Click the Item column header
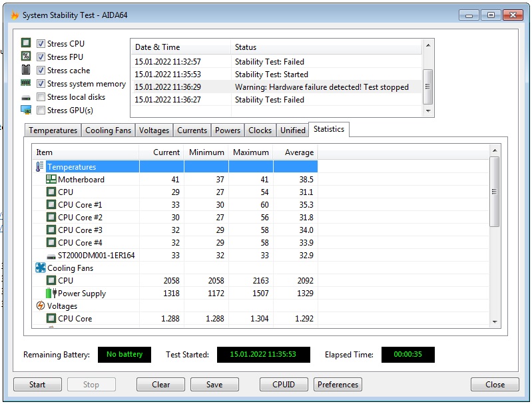Viewport: 532px width, 404px height. [85, 152]
